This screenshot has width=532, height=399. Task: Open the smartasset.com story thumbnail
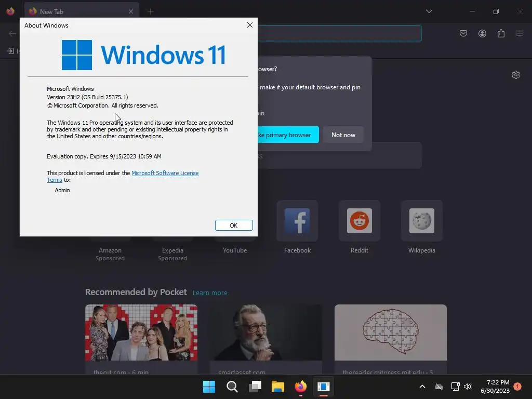266,332
